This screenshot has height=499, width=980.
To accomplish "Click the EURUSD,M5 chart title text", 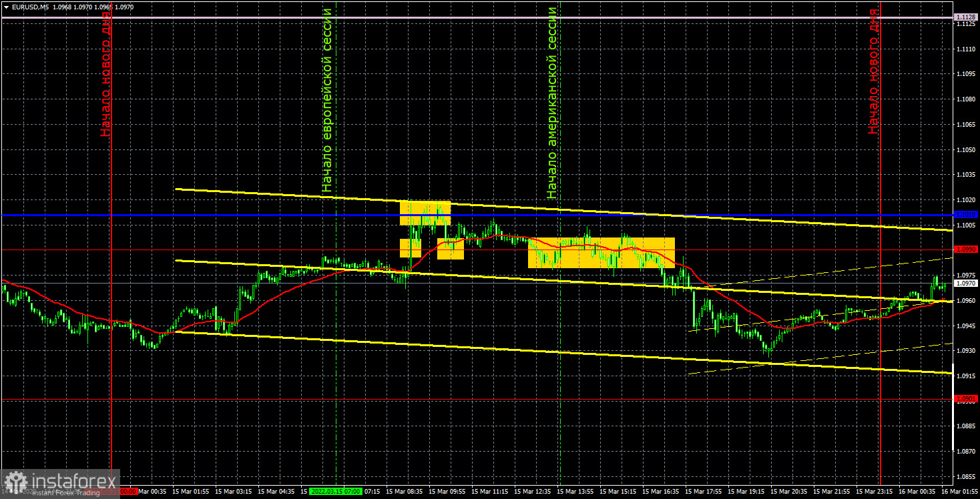I will (30, 7).
